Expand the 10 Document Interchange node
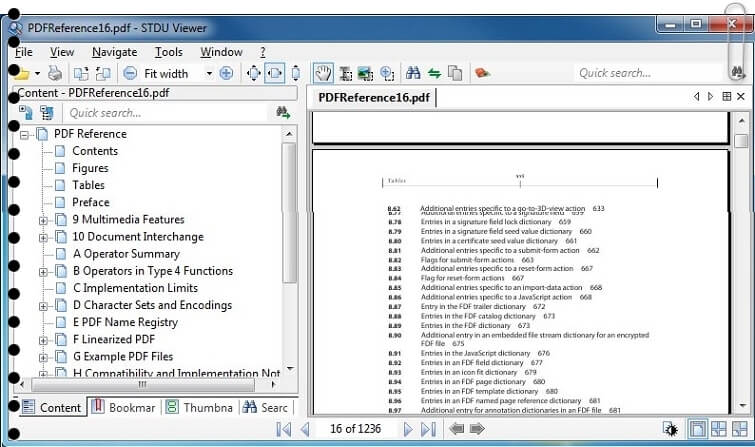 (x=43, y=237)
